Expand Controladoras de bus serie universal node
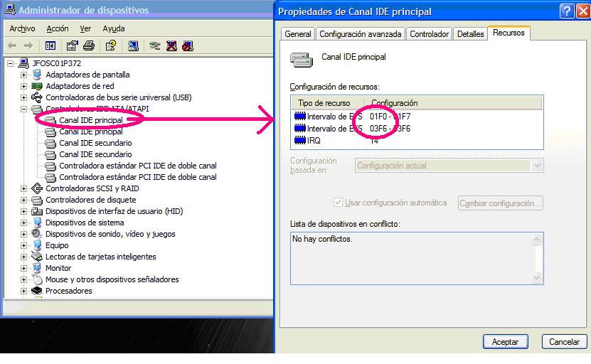Screen dimensions: 591x364 [x=23, y=97]
